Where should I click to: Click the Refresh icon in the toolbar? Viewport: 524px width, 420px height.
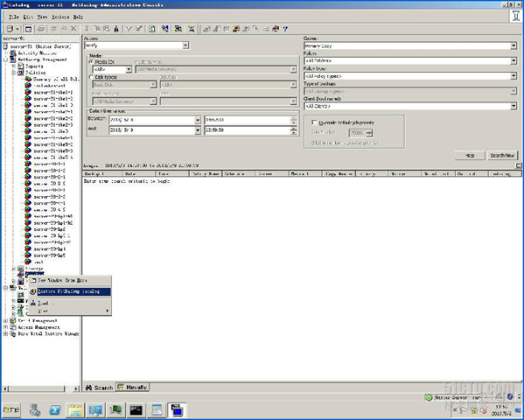click(x=152, y=29)
